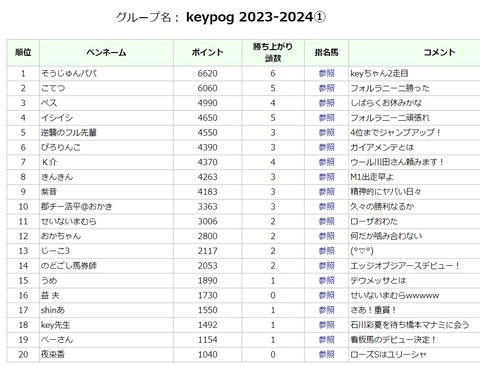Select pen name 都チー浩平@おかき

click(77, 206)
